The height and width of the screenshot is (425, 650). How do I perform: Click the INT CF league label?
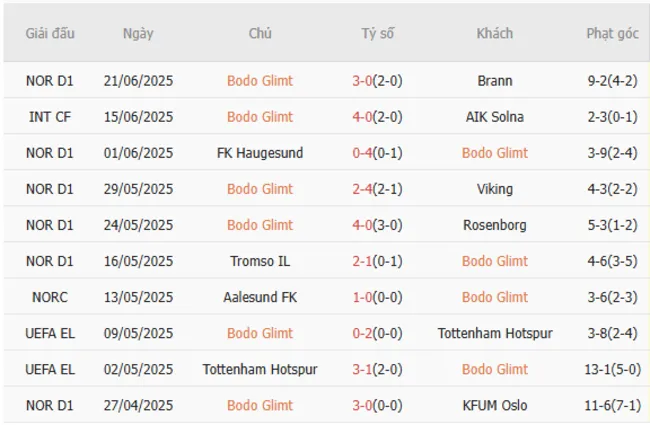50,117
